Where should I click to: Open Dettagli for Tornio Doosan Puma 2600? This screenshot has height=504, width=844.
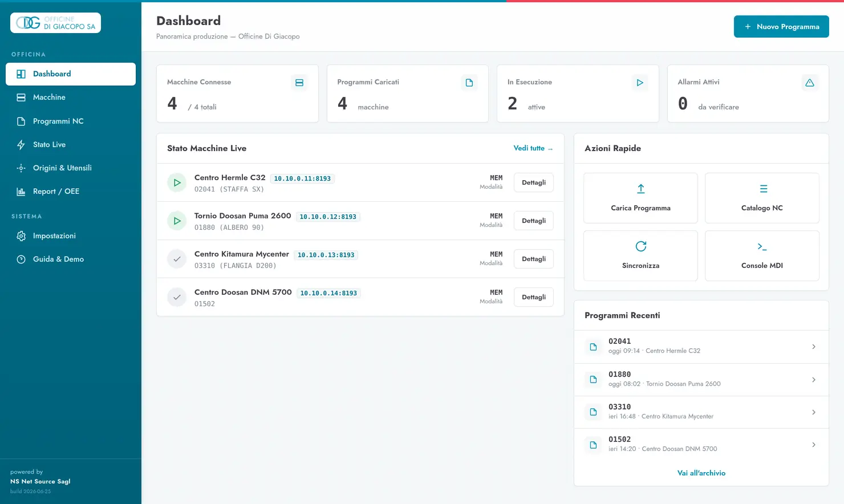pos(534,221)
